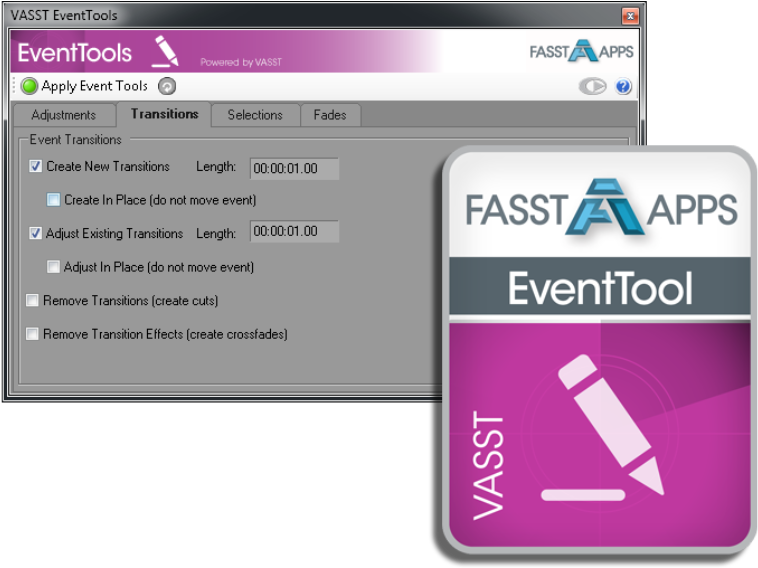The height and width of the screenshot is (568, 758).
Task: Open the Selections tab
Action: pos(255,115)
